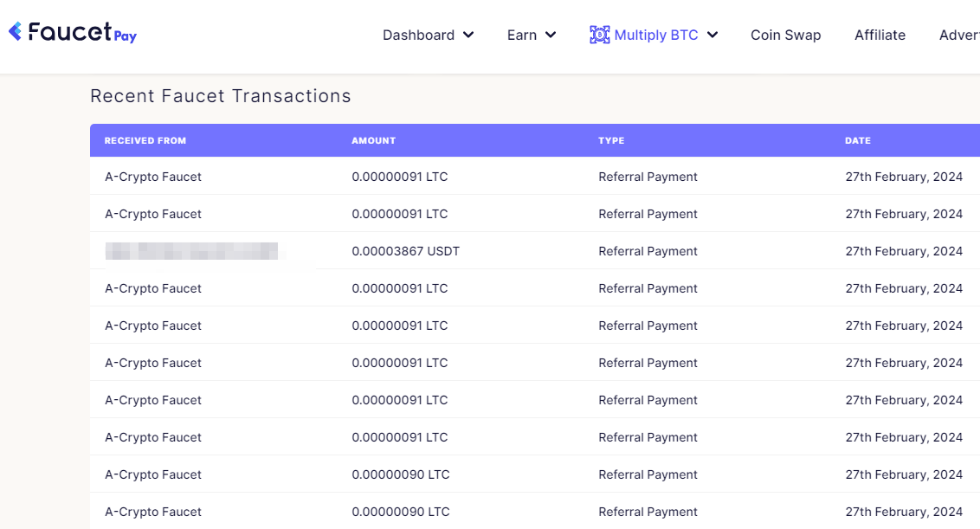980x529 pixels.
Task: Click the DATE column header
Action: click(x=858, y=140)
